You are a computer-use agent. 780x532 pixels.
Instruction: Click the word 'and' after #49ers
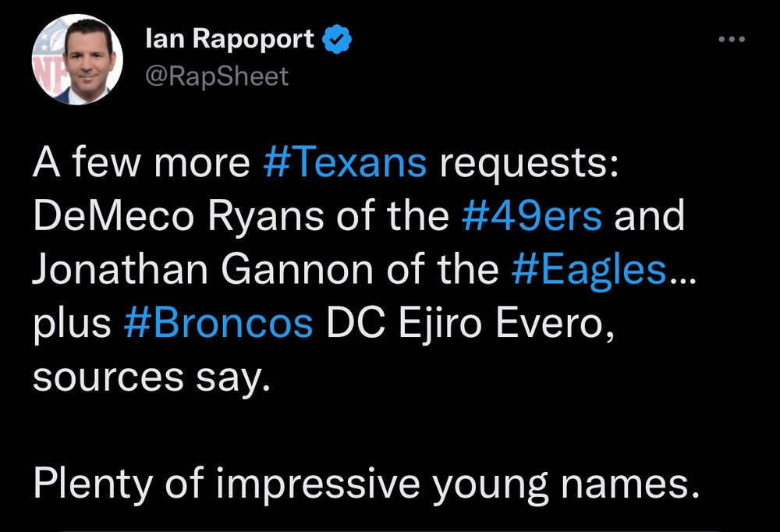coord(650,215)
